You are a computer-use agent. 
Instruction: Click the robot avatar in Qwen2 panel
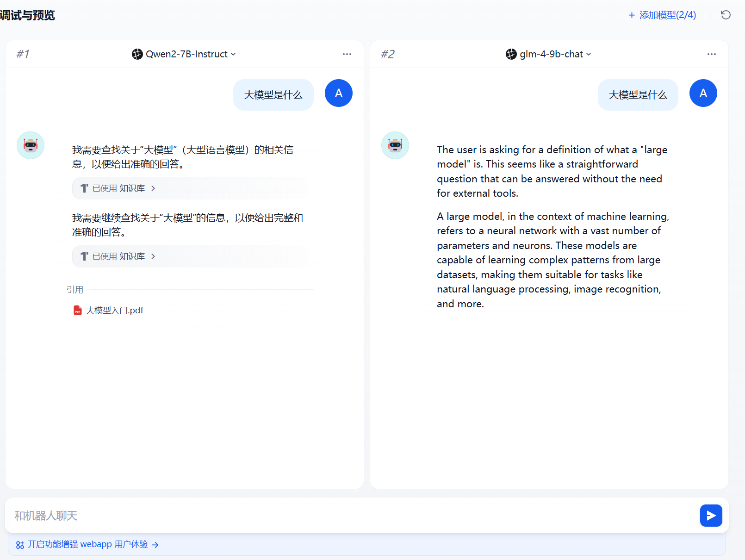tap(31, 145)
